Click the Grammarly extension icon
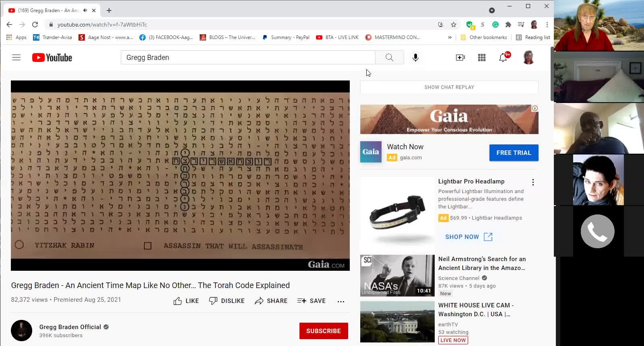The width and height of the screenshot is (644, 346). (495, 25)
